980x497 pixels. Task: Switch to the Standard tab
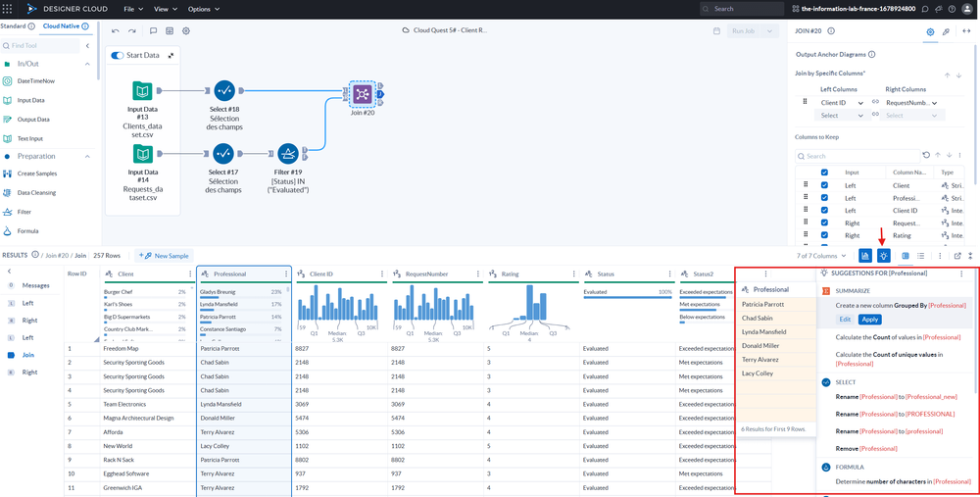tap(14, 25)
